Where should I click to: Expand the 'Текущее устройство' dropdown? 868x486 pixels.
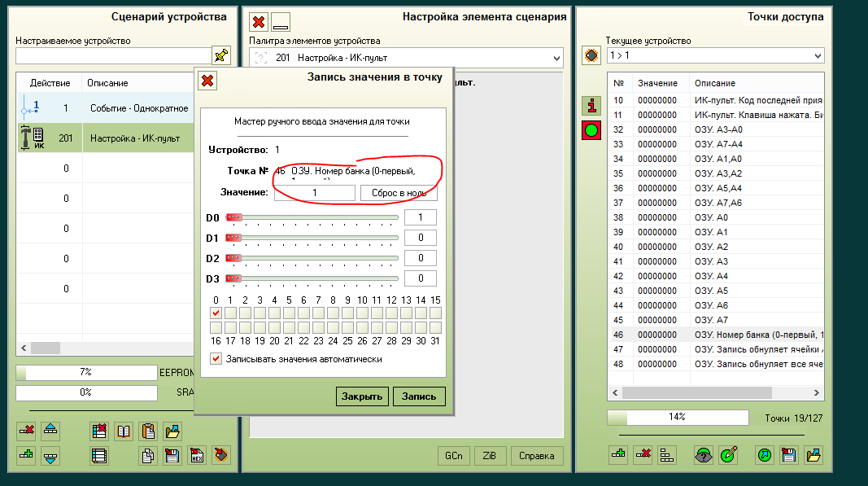tap(817, 55)
